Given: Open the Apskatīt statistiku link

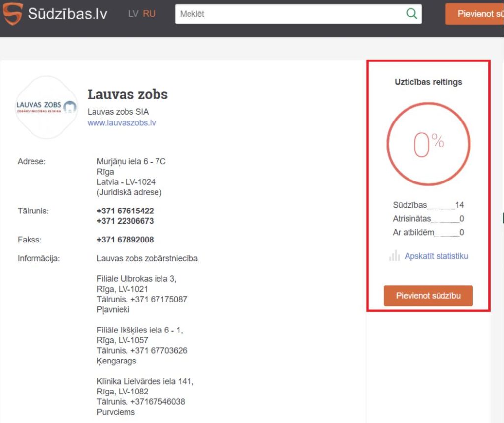Looking at the screenshot, I should pos(436,256).
